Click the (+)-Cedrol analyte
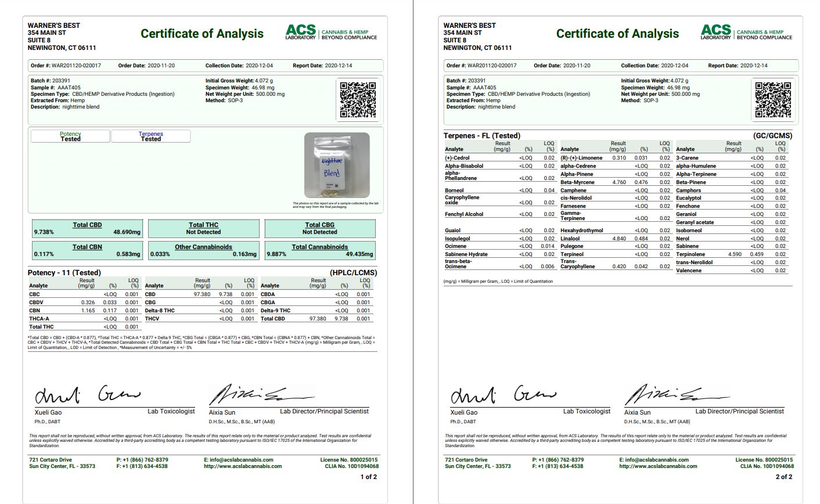The image size is (820, 504). point(457,158)
